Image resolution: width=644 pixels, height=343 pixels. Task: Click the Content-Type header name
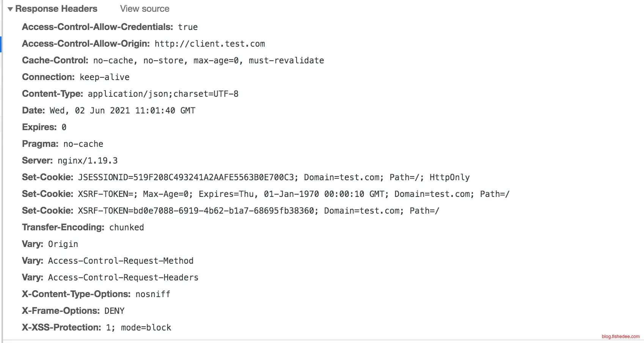52,94
